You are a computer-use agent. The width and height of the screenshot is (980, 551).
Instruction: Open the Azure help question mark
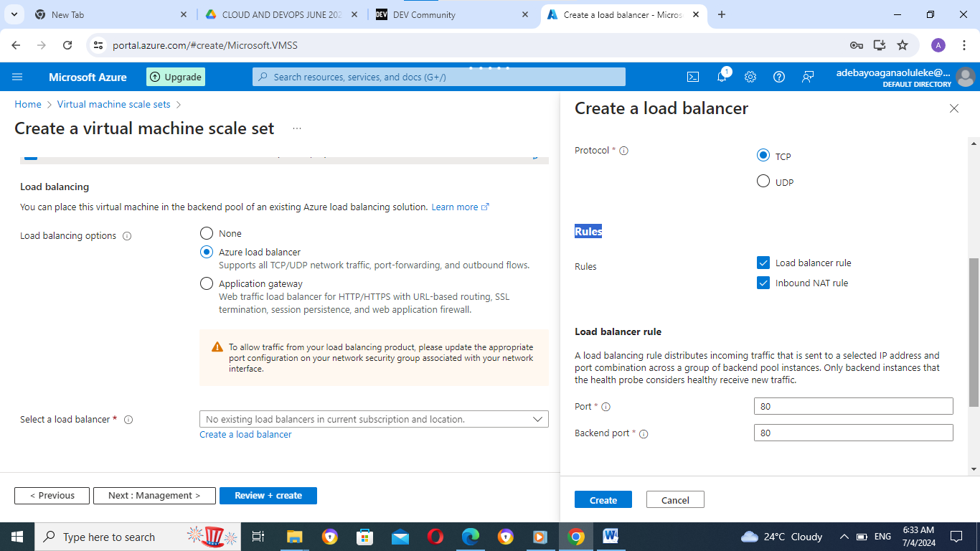pyautogui.click(x=779, y=77)
